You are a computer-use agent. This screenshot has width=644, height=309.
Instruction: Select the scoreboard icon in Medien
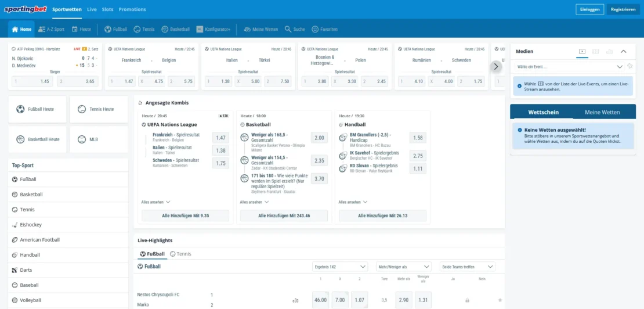coord(595,51)
